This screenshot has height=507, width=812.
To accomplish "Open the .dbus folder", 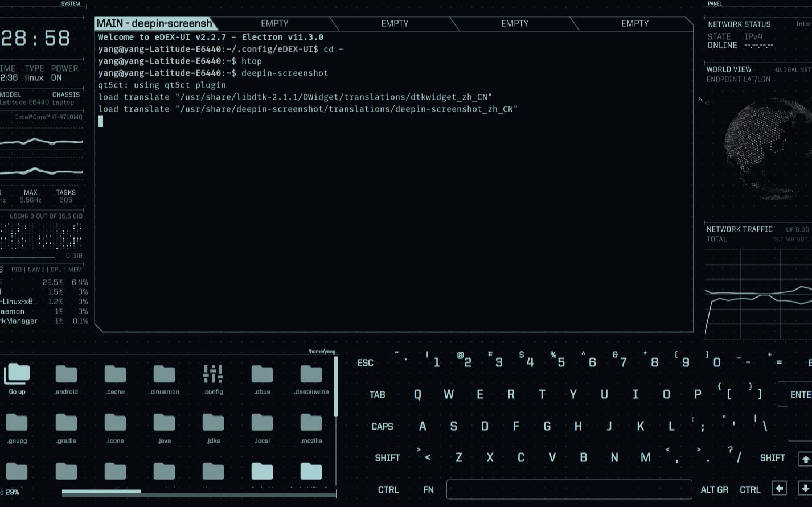I will 262,379.
